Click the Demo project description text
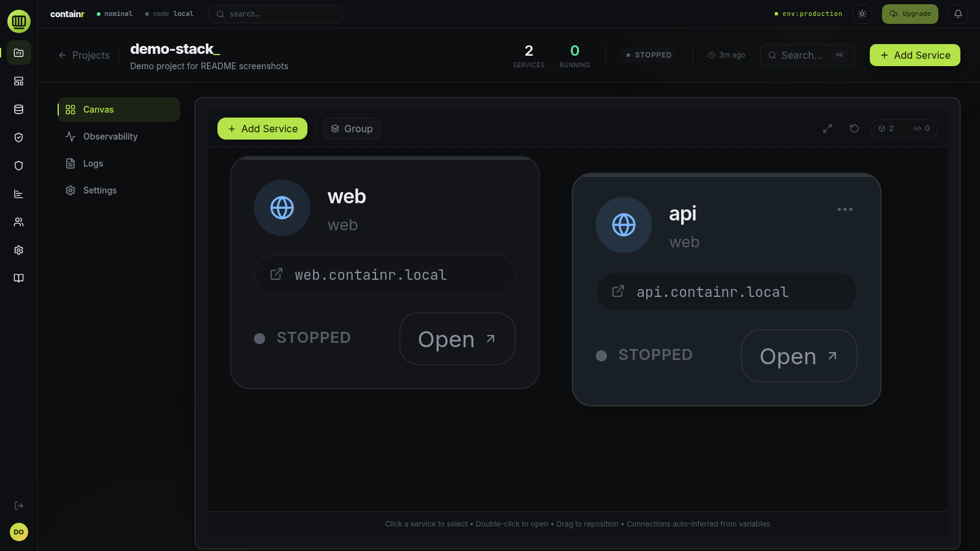The height and width of the screenshot is (551, 980). pyautogui.click(x=209, y=66)
